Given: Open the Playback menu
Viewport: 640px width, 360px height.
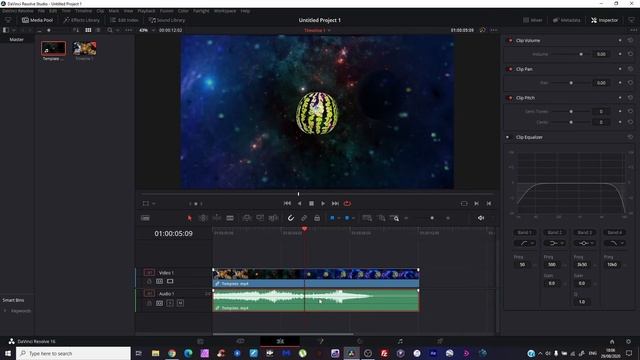Looking at the screenshot, I should pyautogui.click(x=146, y=11).
